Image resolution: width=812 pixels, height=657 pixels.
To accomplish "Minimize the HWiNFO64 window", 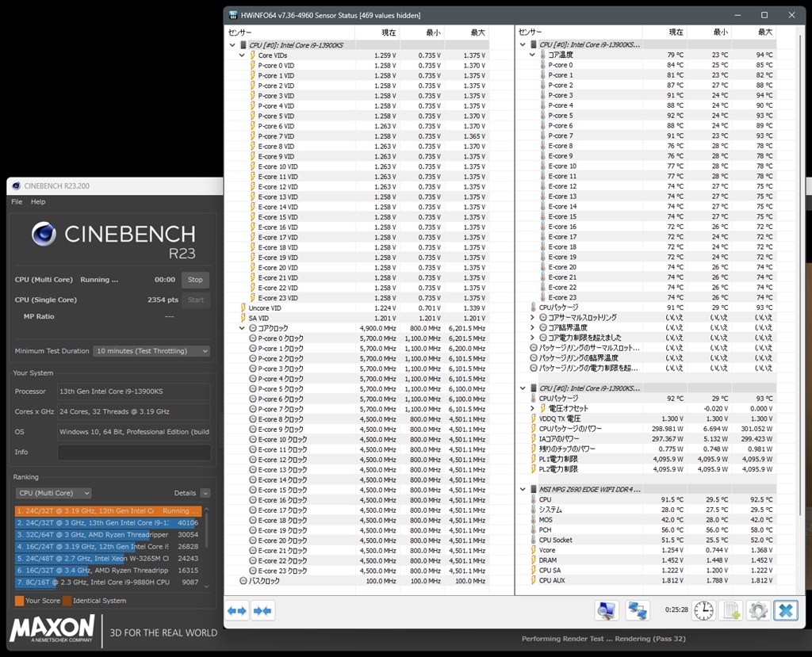I will pyautogui.click(x=737, y=15).
